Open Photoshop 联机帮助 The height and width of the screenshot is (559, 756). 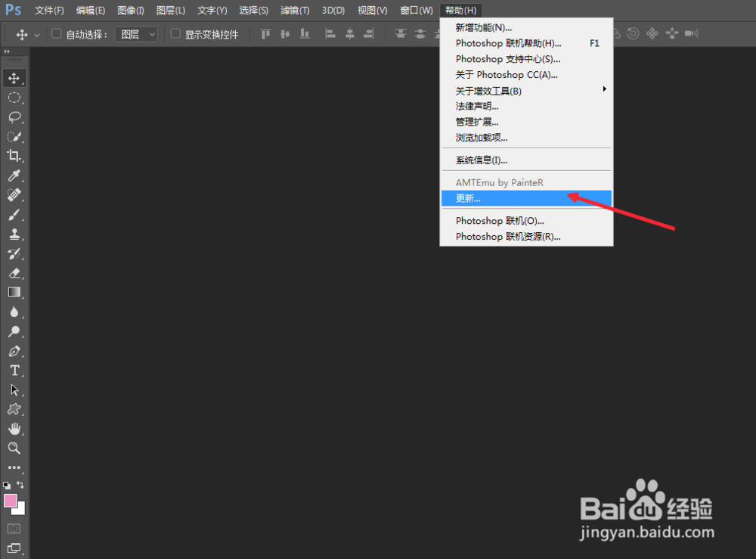507,42
